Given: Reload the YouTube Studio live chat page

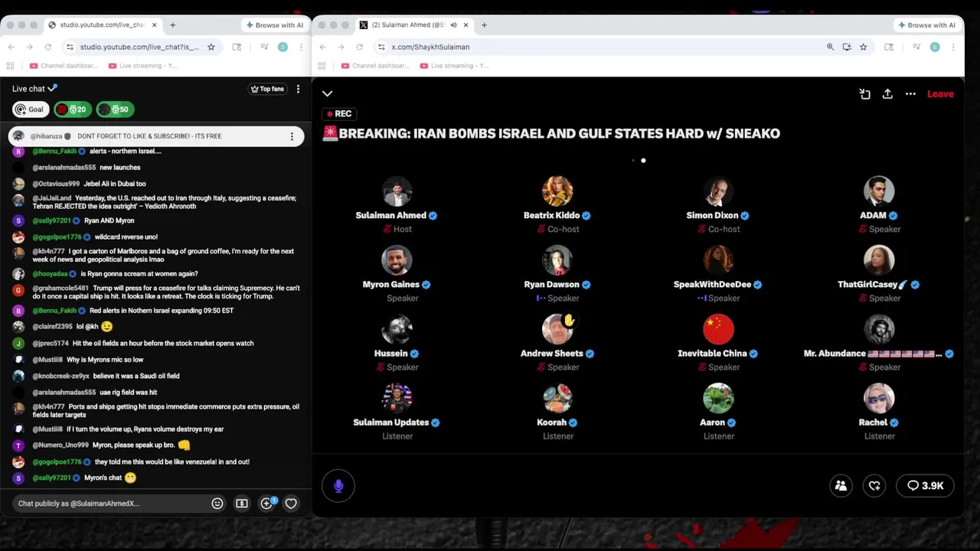Looking at the screenshot, I should point(47,47).
